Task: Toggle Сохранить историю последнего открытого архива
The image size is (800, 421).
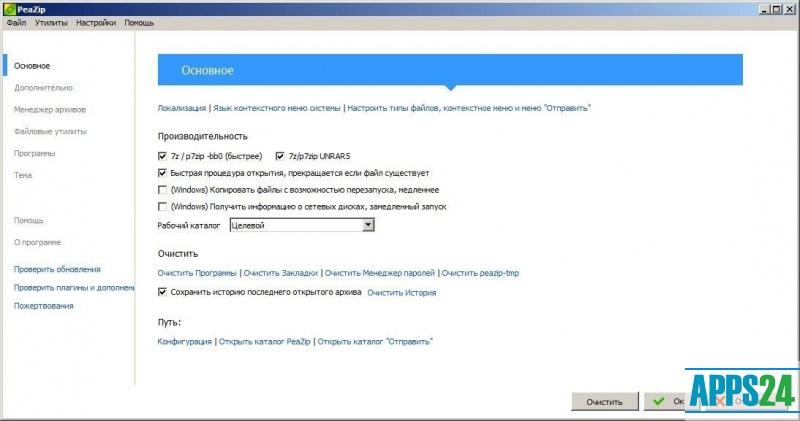Action: [162, 292]
